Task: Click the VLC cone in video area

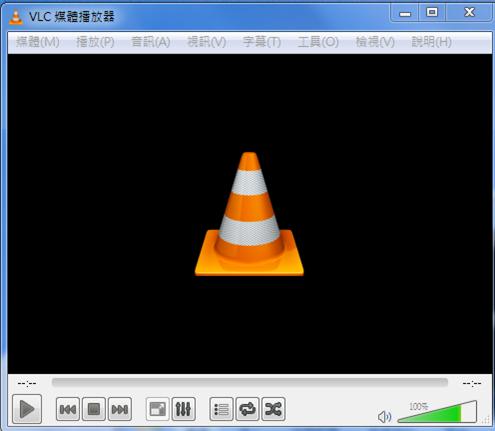Action: 249,214
